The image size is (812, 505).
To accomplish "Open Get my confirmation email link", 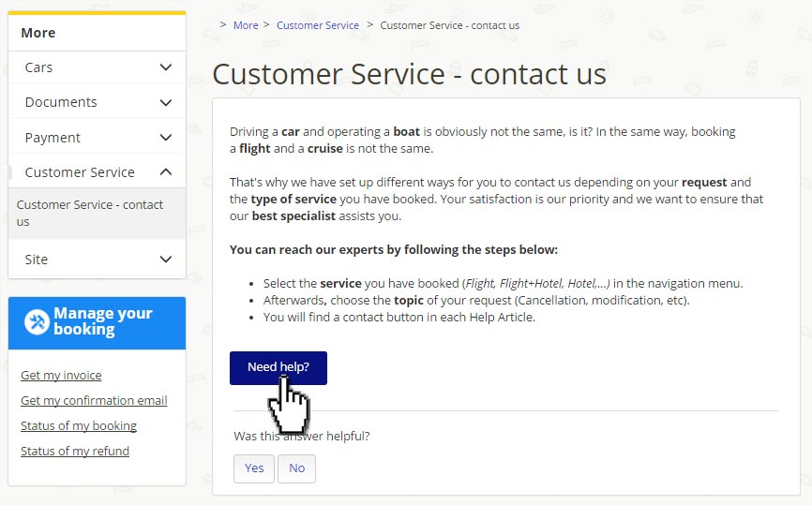I will [94, 401].
